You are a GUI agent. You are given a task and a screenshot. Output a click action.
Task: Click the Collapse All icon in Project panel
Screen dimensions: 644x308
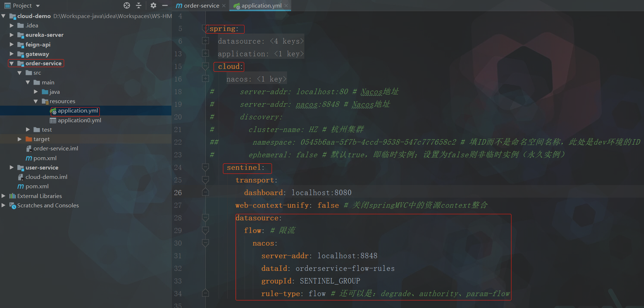pyautogui.click(x=139, y=5)
